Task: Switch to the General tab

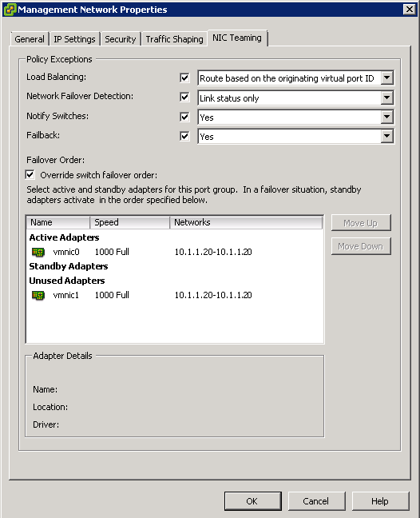Action: pos(30,39)
